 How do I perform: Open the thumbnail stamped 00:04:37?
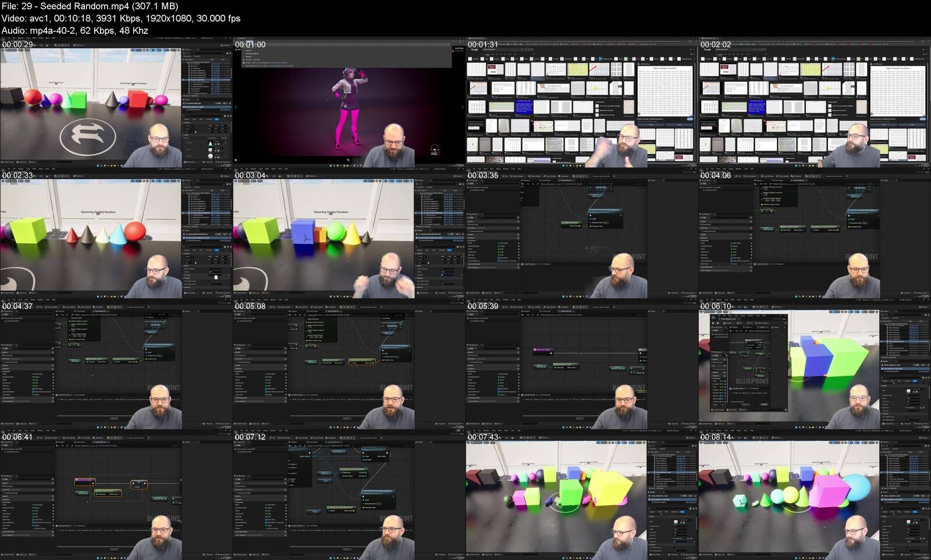pyautogui.click(x=116, y=364)
